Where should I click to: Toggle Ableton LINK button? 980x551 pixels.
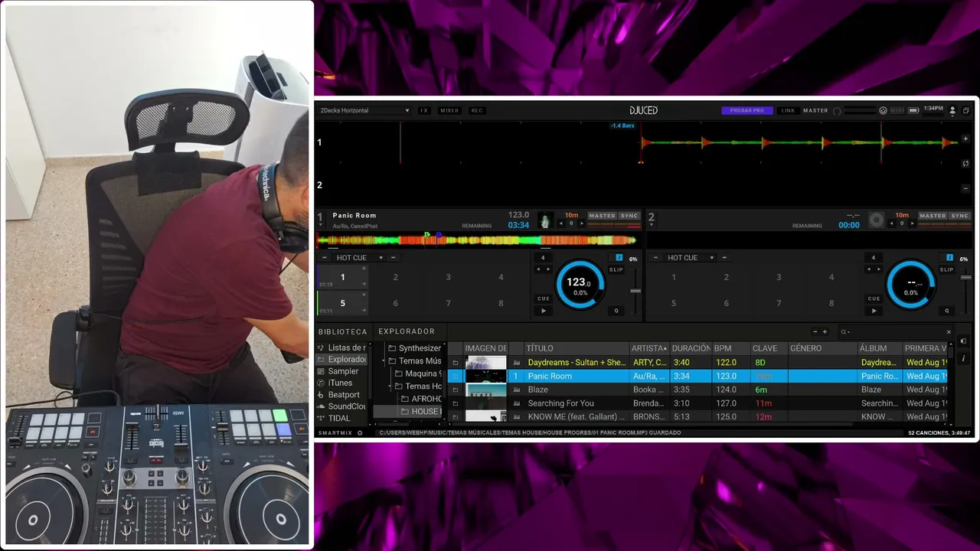788,110
